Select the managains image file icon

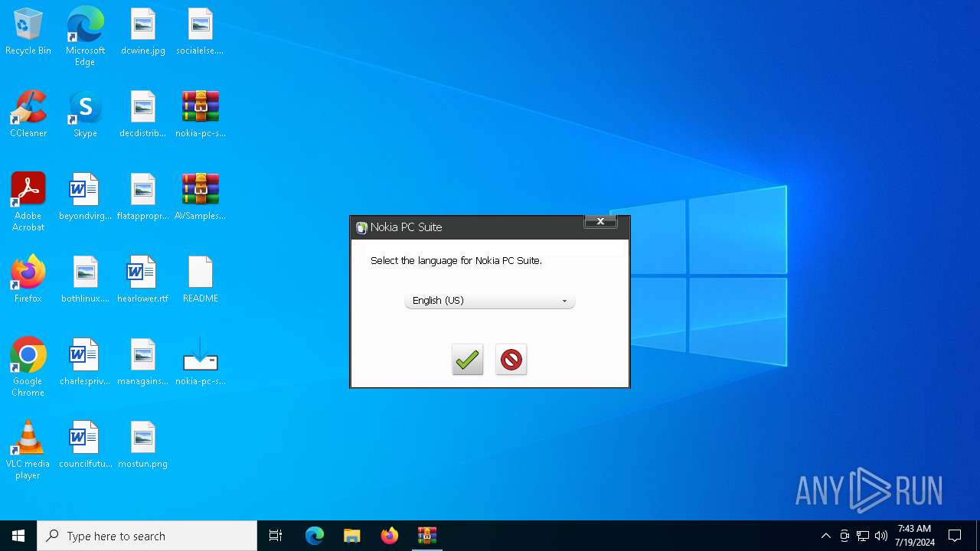pos(143,363)
